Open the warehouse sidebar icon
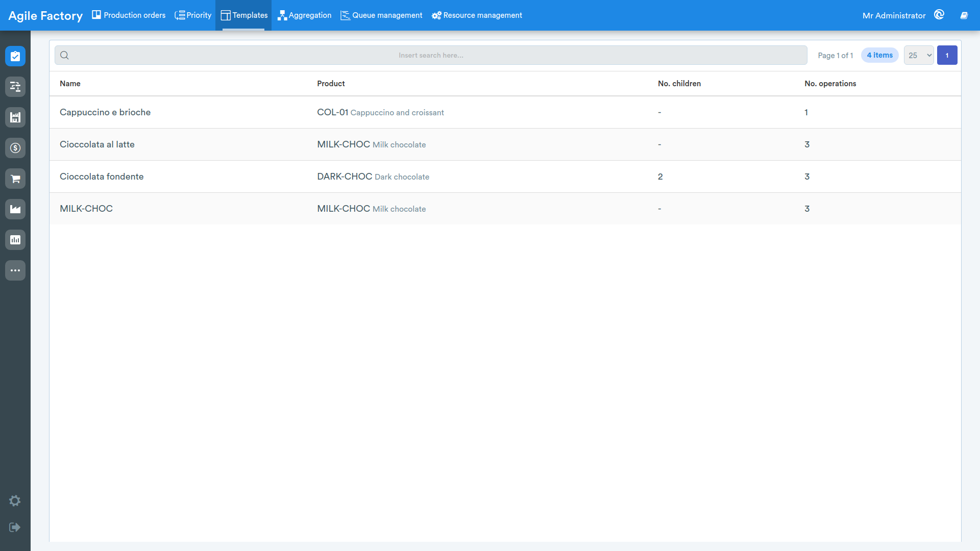Screen dimensions: 980x551 15,117
